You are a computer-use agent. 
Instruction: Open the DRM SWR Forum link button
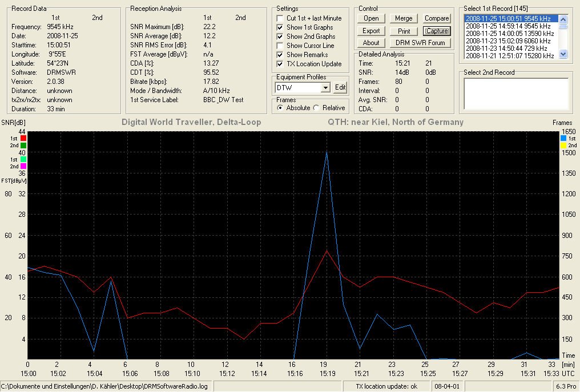pos(420,43)
